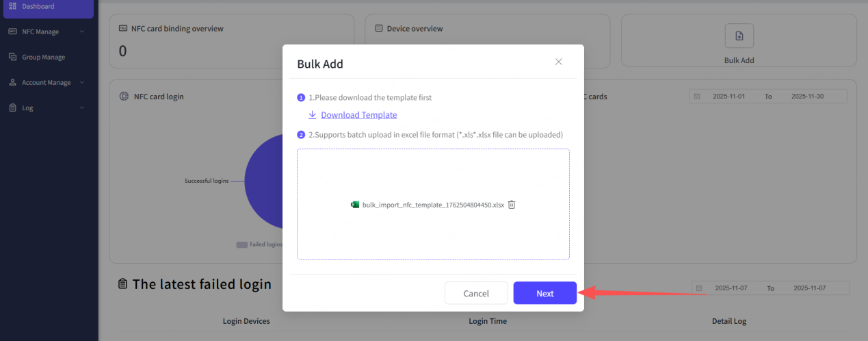This screenshot has width=868, height=341.
Task: Click the Log clipboard icon in sidebar
Action: click(13, 108)
